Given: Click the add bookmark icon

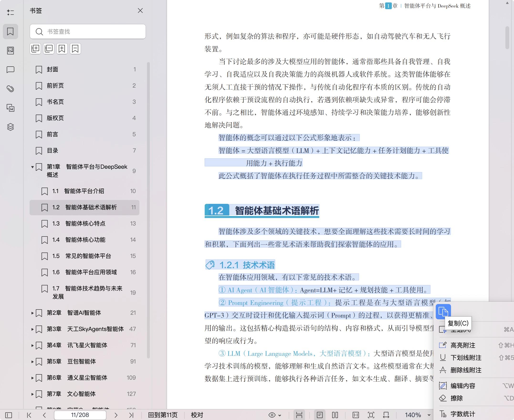Looking at the screenshot, I should point(62,49).
